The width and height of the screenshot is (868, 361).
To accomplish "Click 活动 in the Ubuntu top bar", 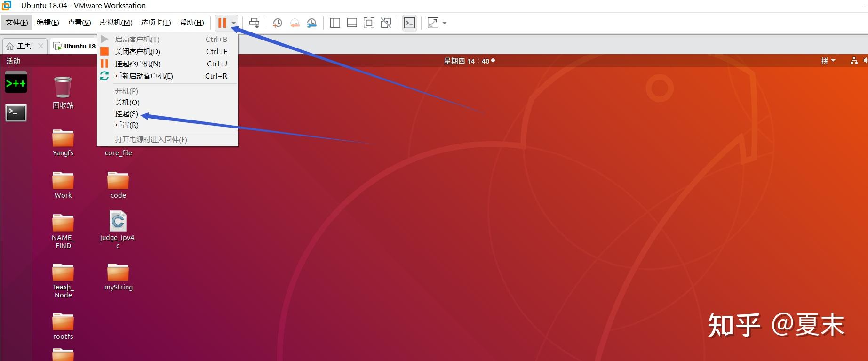I will click(13, 61).
